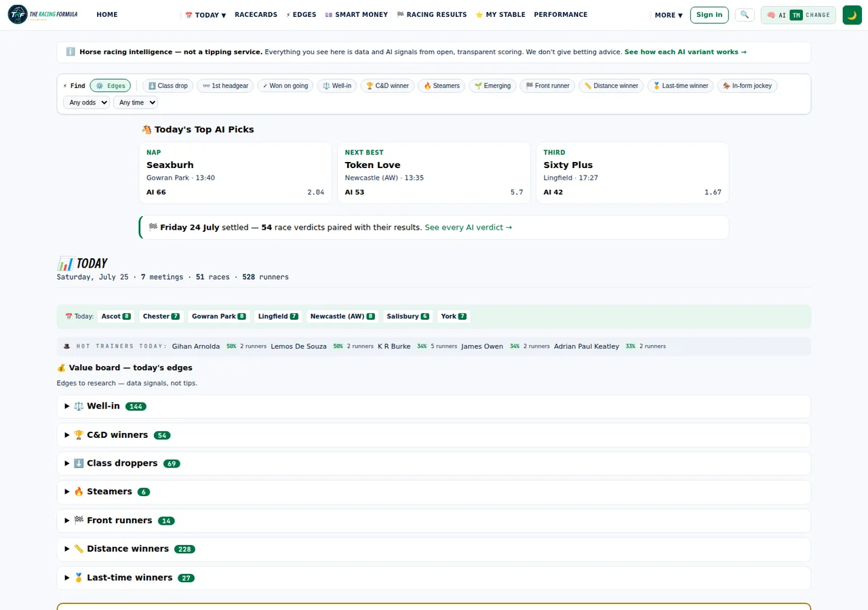Expand the Front runners section
The image size is (868, 610).
(x=434, y=521)
